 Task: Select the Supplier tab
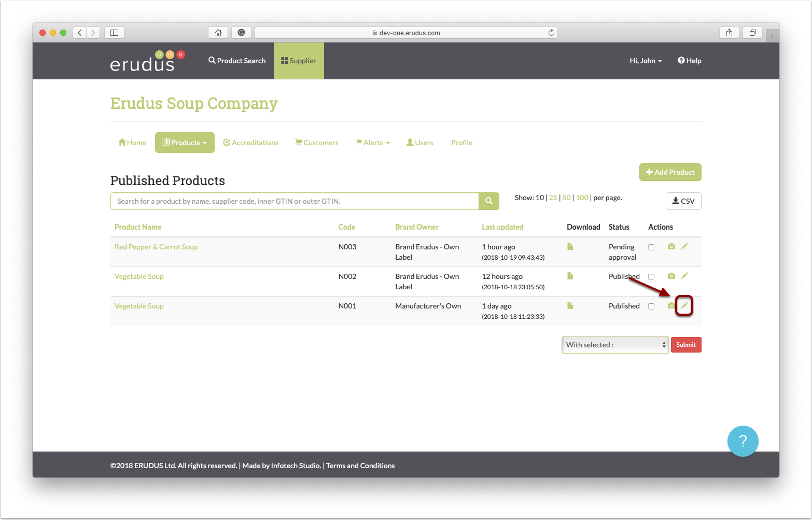coord(299,61)
